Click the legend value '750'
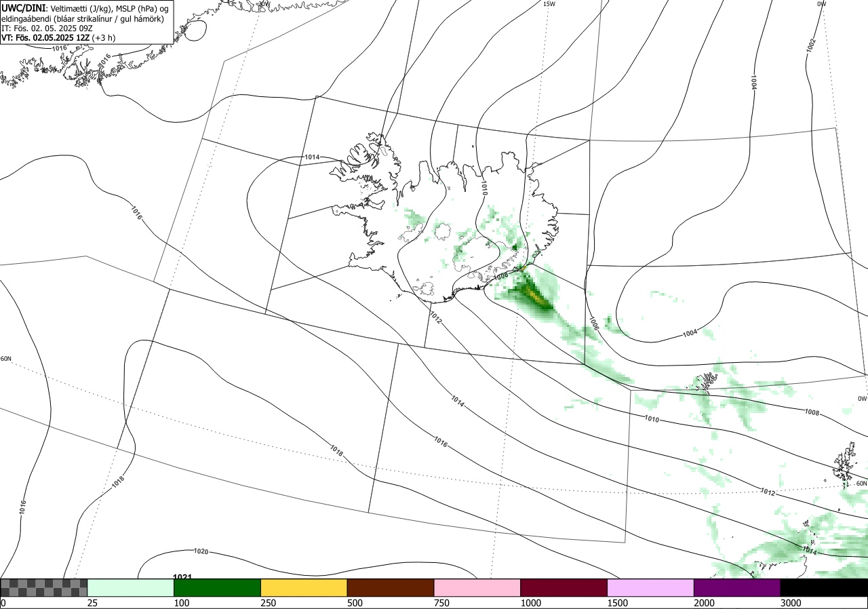Screen dimensions: 868x609 441,603
